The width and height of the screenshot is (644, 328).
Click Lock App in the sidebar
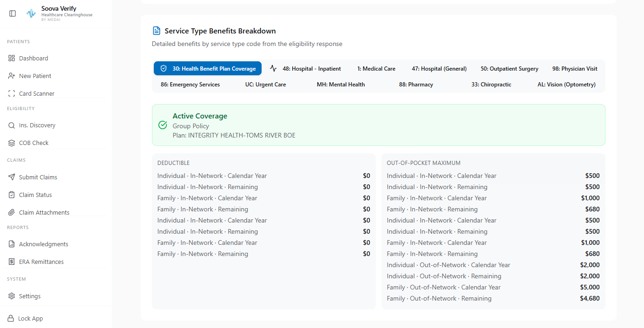tap(30, 318)
